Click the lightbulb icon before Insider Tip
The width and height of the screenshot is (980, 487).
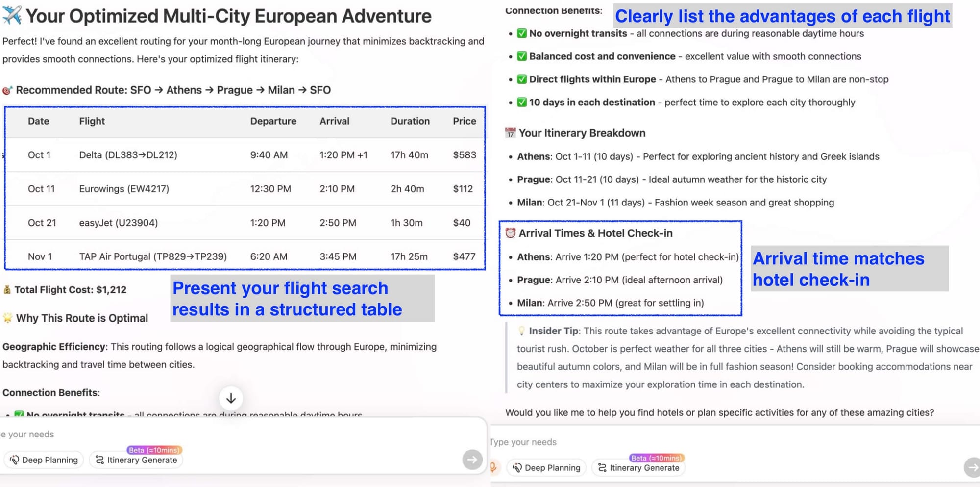(x=521, y=331)
